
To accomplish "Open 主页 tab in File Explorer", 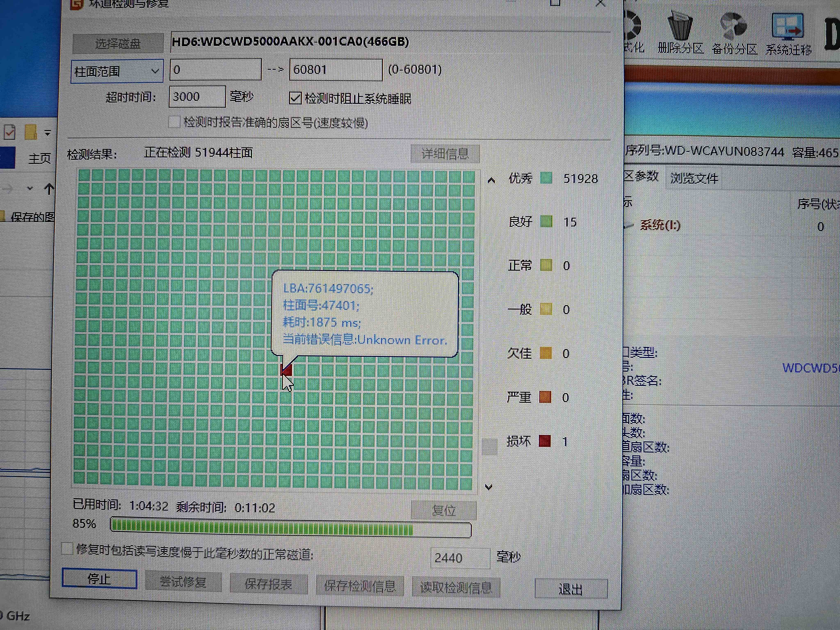I will tap(39, 158).
